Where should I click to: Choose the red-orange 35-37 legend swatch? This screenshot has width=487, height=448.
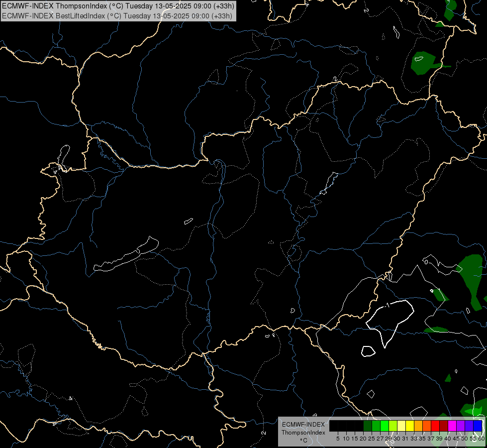427,426
